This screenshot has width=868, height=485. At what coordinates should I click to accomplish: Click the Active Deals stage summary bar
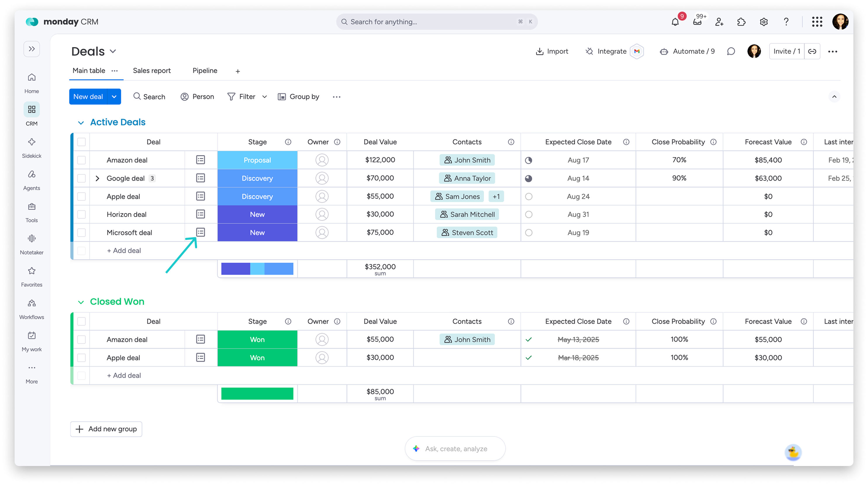(x=257, y=269)
